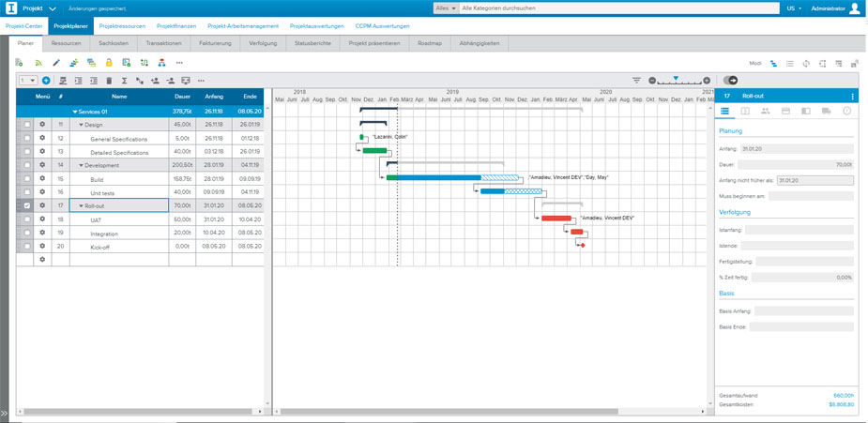
Task: Click the pencil edit icon
Action: tap(55, 63)
